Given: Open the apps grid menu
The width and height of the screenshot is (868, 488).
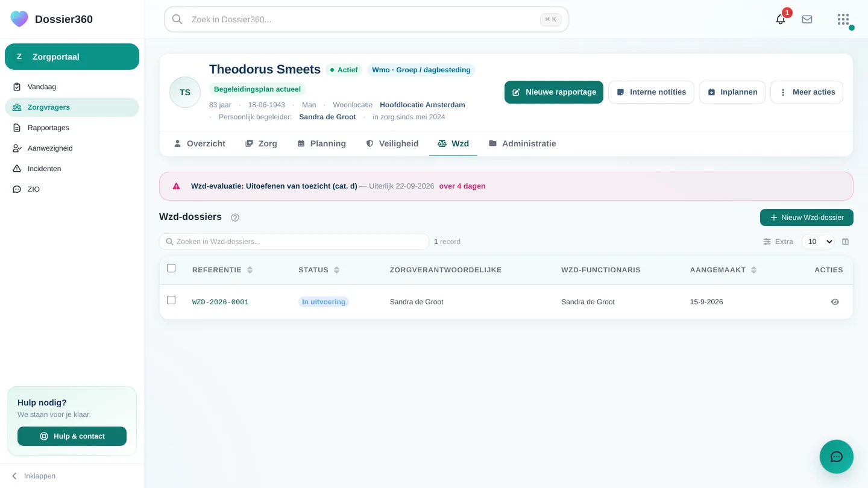Looking at the screenshot, I should pyautogui.click(x=843, y=19).
